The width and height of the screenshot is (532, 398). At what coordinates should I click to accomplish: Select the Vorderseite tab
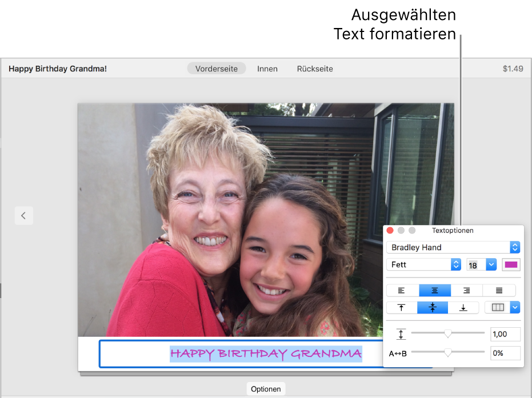click(217, 69)
